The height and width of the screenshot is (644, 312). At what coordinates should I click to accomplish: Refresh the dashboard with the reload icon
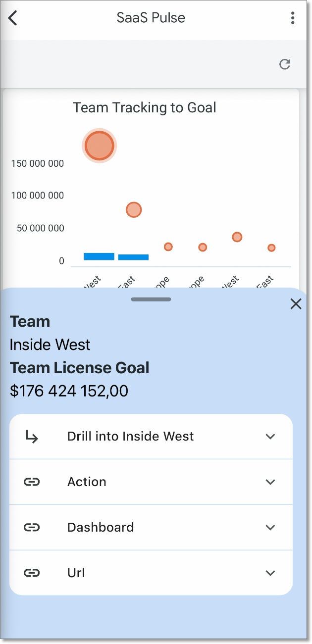[x=285, y=64]
